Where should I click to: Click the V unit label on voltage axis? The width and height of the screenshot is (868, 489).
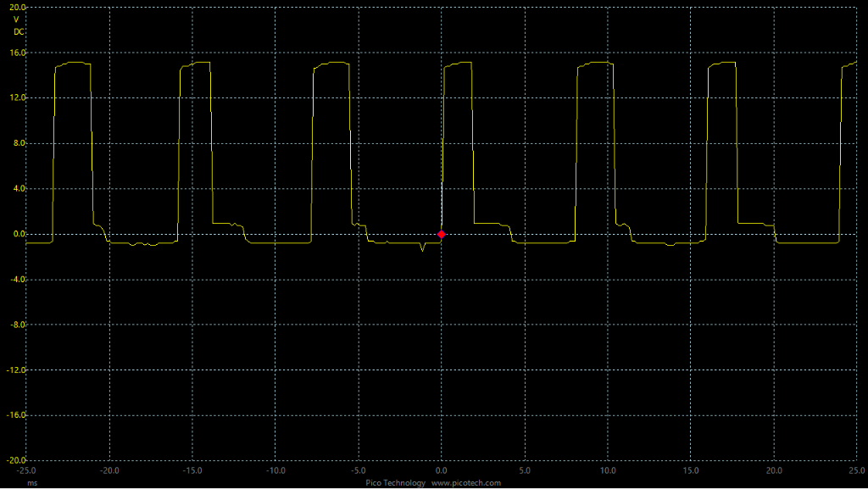tap(16, 19)
